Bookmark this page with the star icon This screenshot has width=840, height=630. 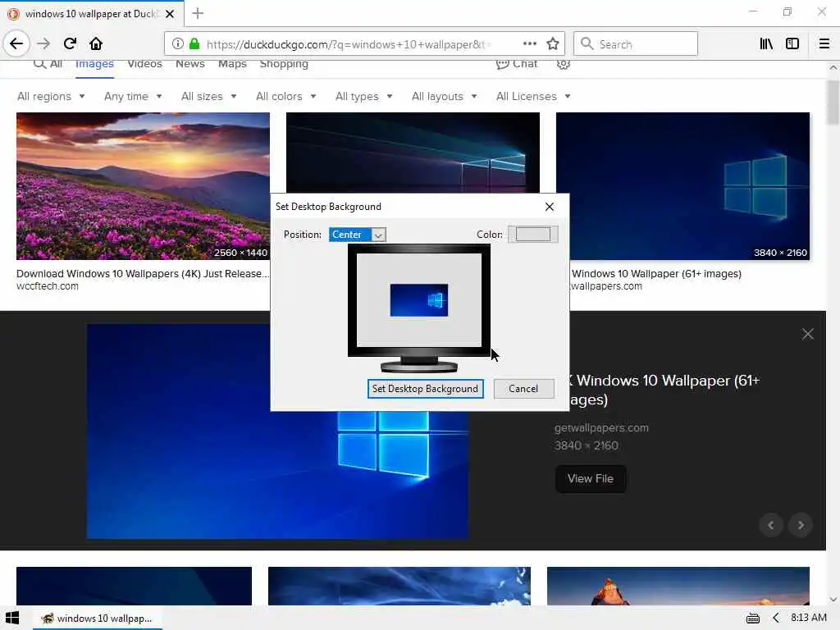(553, 43)
